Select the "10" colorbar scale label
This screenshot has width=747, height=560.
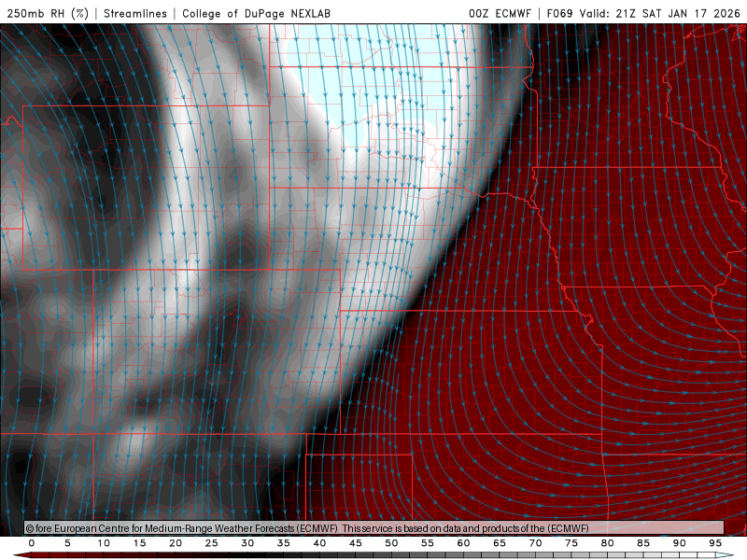(104, 543)
